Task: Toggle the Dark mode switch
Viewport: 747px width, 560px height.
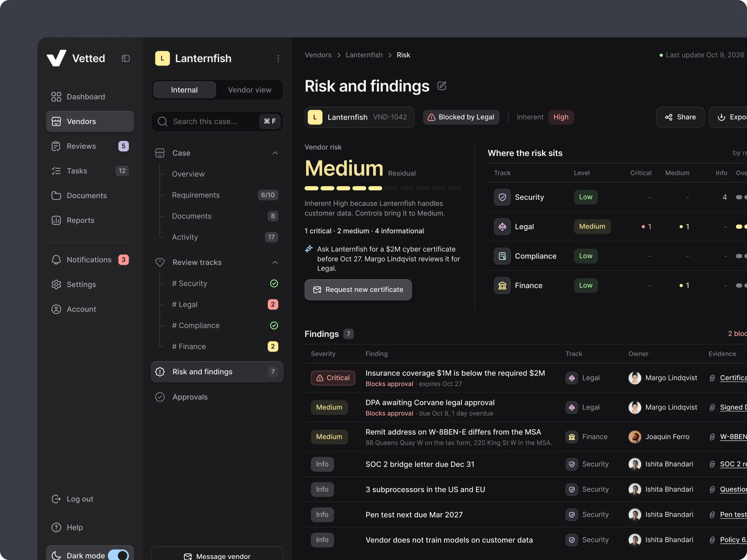Action: pos(119,555)
